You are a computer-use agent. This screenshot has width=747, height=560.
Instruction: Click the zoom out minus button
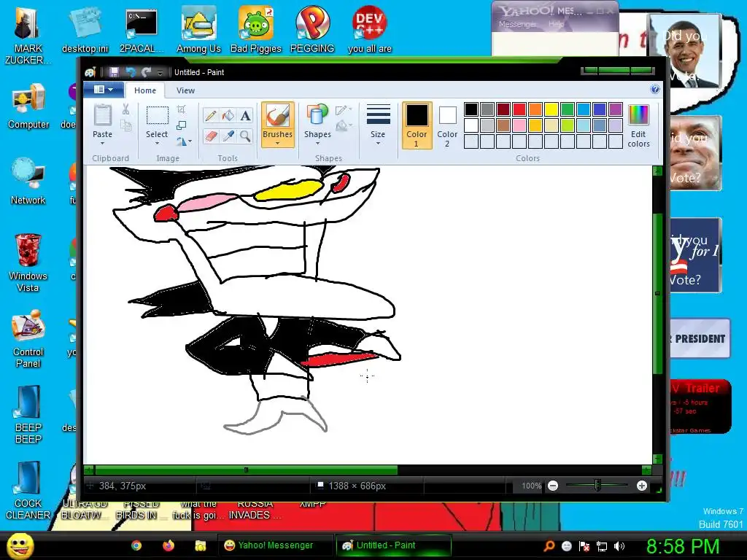click(553, 486)
